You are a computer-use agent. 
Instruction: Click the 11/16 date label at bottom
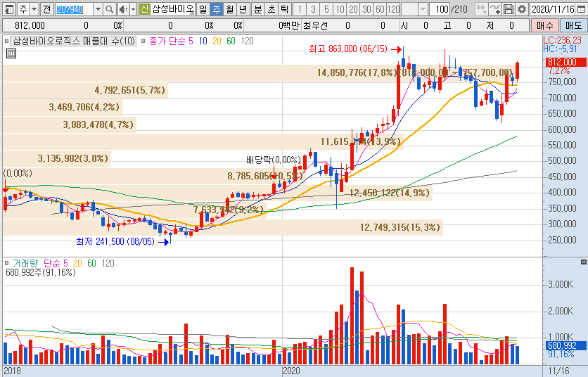[x=558, y=371]
